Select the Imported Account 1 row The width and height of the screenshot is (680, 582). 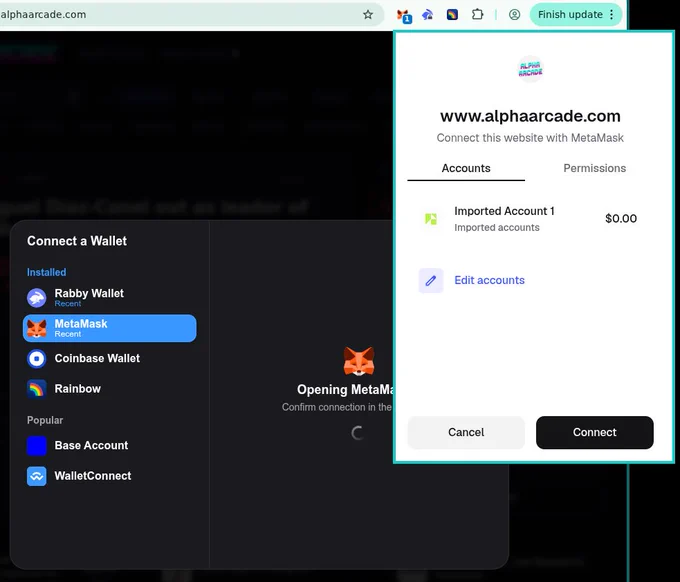point(530,219)
